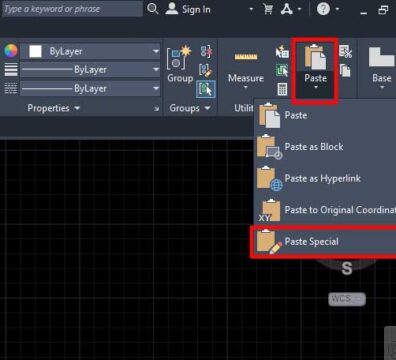396x360 pixels.
Task: Click the Base view icon
Action: point(381,57)
